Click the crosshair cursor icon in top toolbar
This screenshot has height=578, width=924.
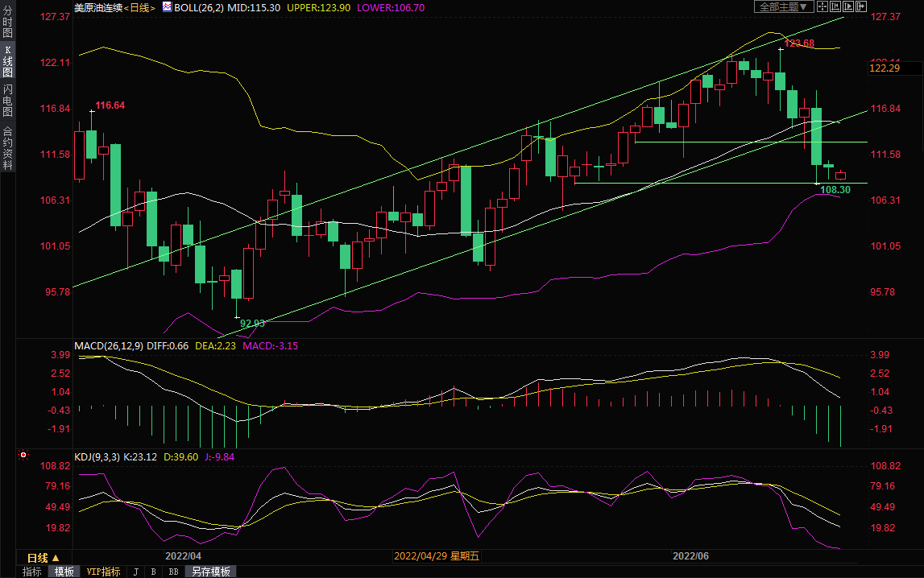pos(822,6)
